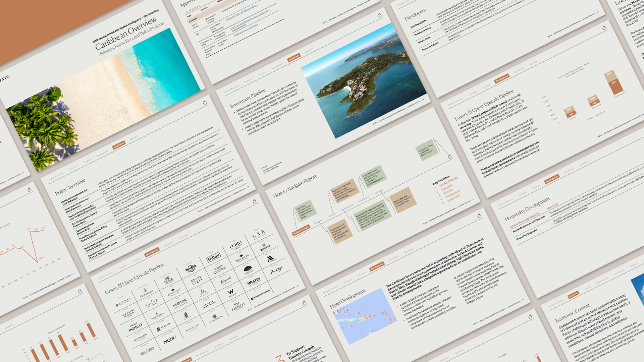Viewport: 644px width, 362px height.
Task: Click the Kimpton logo
Action: point(180,303)
